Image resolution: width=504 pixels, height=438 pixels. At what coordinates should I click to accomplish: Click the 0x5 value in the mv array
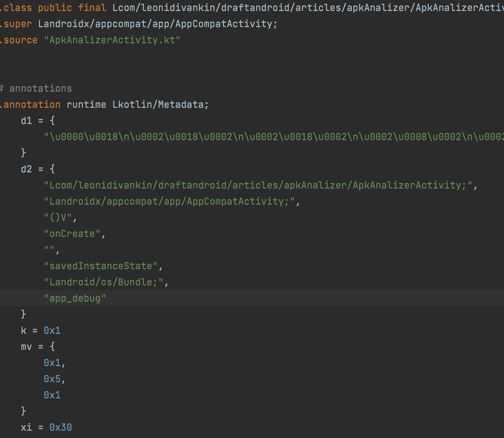(52, 379)
